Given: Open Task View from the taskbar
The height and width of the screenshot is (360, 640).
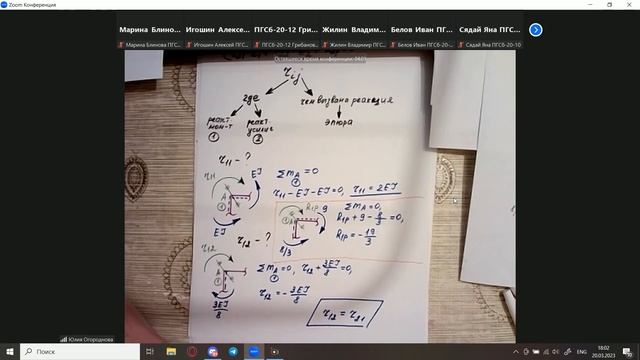Looking at the screenshot, I should 150,351.
